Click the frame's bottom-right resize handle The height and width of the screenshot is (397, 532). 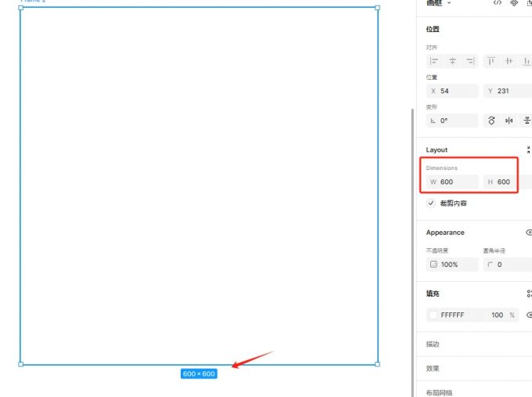click(377, 364)
